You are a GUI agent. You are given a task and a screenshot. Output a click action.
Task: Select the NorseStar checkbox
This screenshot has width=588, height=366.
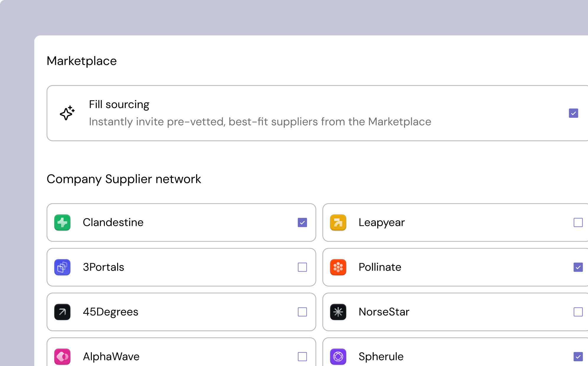578,312
